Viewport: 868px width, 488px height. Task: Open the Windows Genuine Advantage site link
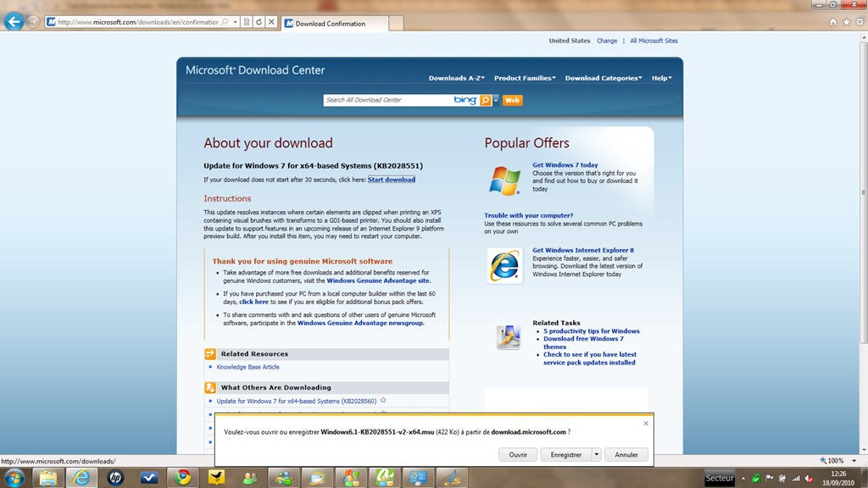point(377,280)
